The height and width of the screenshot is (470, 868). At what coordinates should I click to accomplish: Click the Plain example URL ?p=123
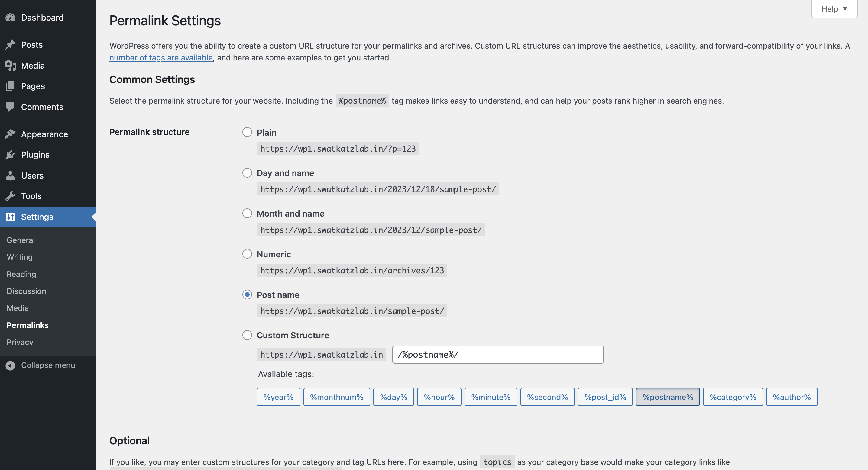[x=338, y=149]
